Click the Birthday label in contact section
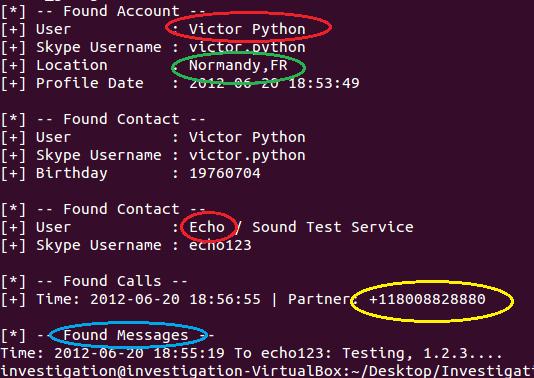Screen dimensions: 534x378 [x=72, y=173]
